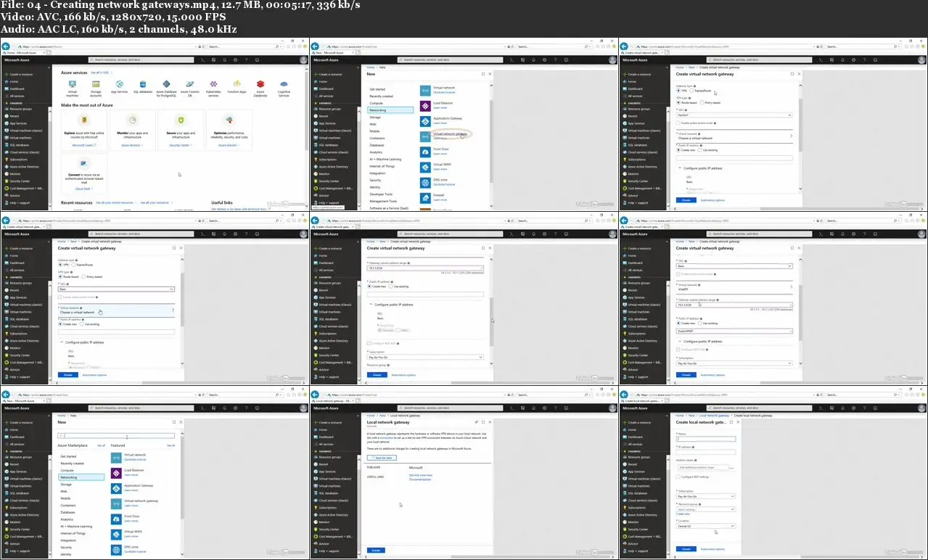
Task: Open Service overview link under Useful links
Action: (x=421, y=475)
